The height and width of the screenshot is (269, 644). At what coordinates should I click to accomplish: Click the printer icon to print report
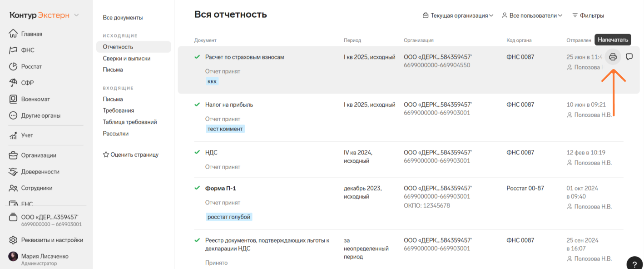coord(613,57)
